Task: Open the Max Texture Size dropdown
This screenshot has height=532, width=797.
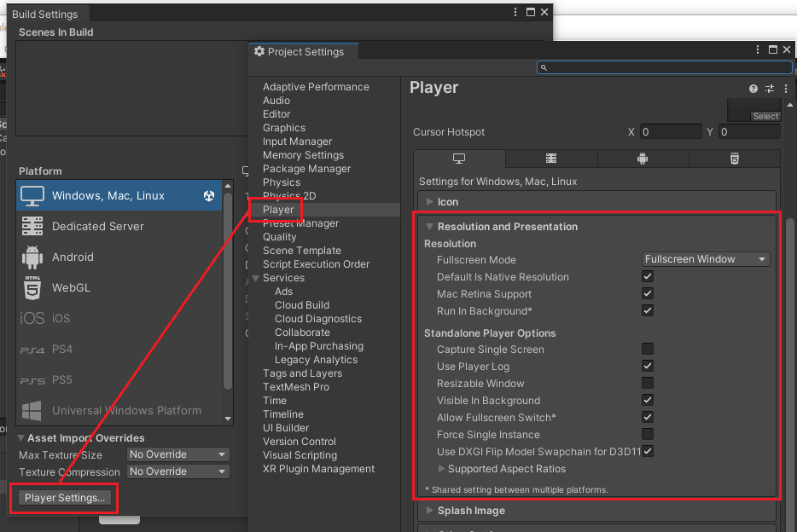Action: (177, 454)
